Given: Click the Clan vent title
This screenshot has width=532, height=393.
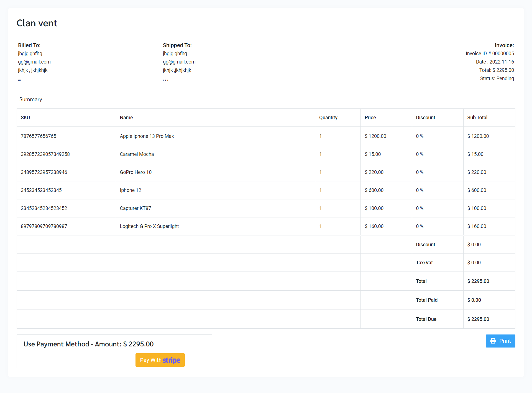Looking at the screenshot, I should [x=37, y=23].
